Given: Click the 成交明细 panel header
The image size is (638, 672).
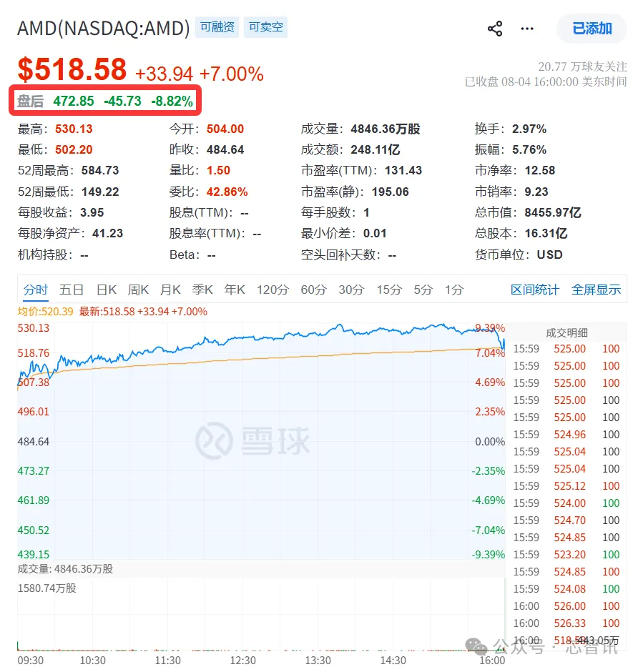Looking at the screenshot, I should 566,333.
